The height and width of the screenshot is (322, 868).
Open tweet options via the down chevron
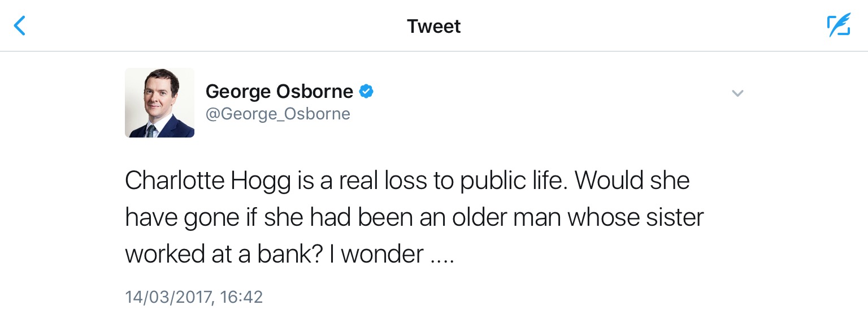click(x=737, y=93)
